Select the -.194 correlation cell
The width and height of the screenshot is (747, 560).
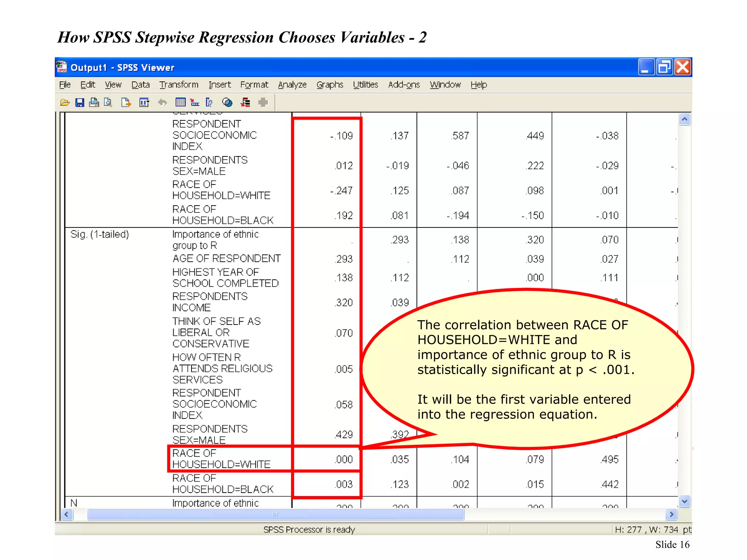pyautogui.click(x=458, y=215)
